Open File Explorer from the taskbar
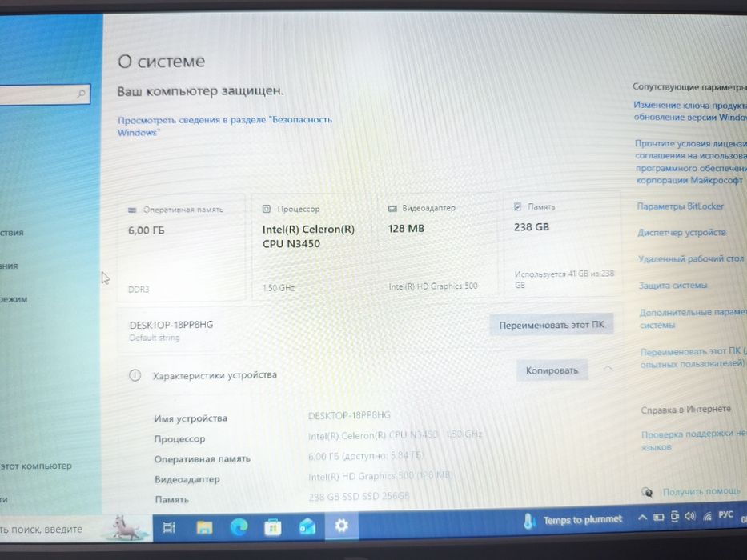 coord(204,527)
